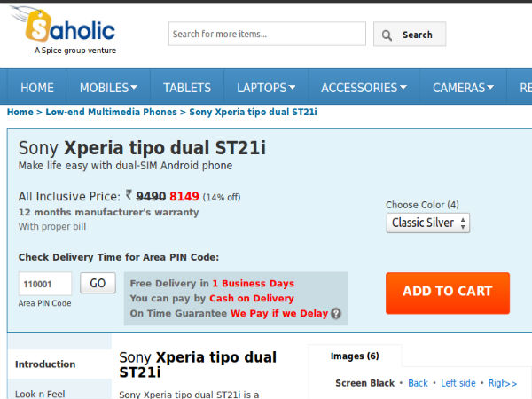Follow the Low-end Multimedia Phones breadcrumb link
Image resolution: width=532 pixels, height=399 pixels.
click(x=111, y=113)
